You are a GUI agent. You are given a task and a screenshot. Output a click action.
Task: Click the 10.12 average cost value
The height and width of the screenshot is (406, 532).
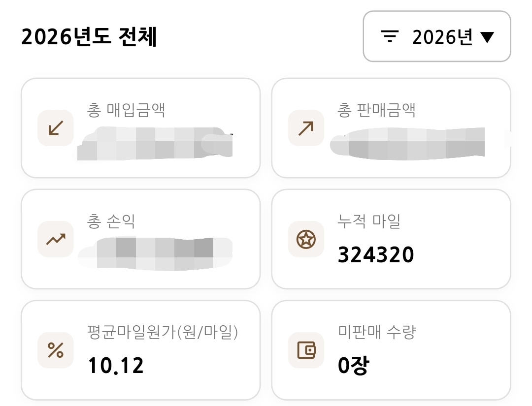click(x=116, y=366)
